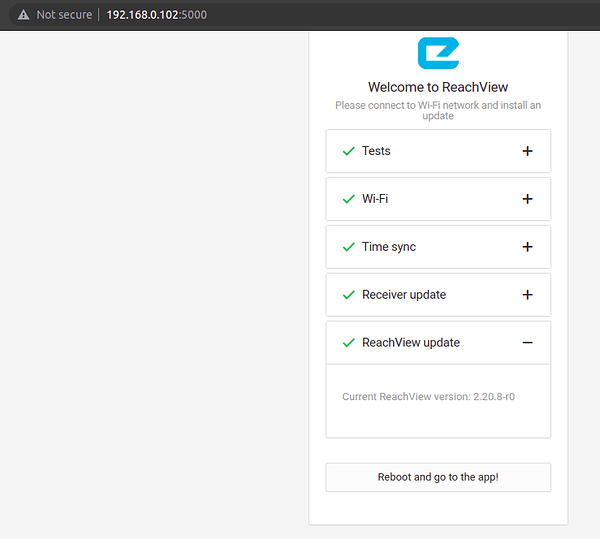Click green checkmark next to Wi-Fi

click(349, 199)
